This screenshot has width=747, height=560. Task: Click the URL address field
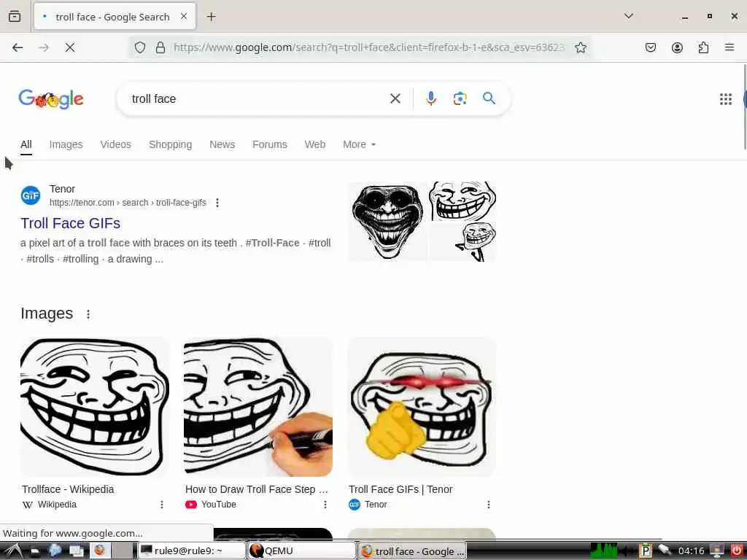(368, 47)
